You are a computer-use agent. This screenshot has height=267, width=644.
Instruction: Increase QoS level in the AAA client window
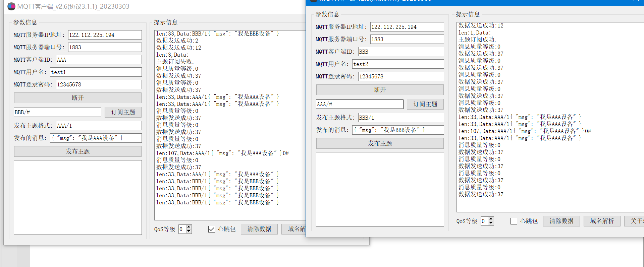[189, 227]
